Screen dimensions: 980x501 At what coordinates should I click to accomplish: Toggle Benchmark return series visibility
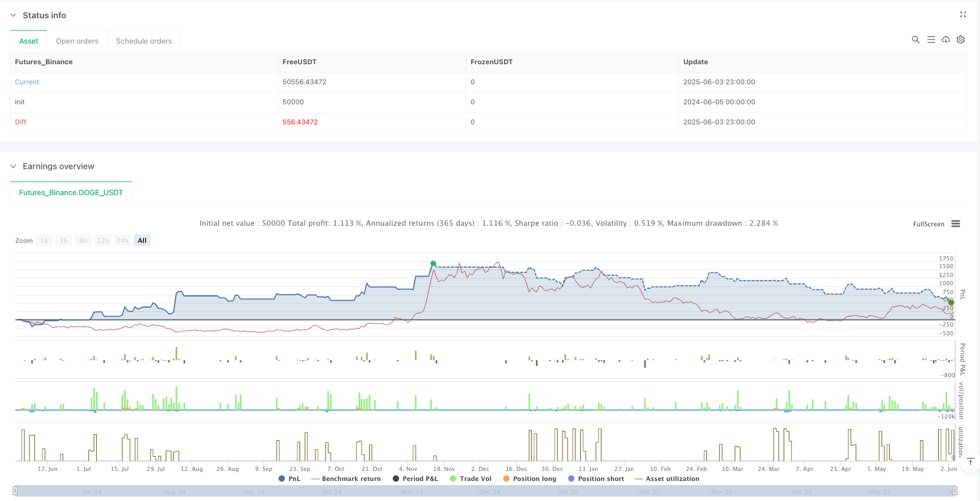(x=346, y=479)
